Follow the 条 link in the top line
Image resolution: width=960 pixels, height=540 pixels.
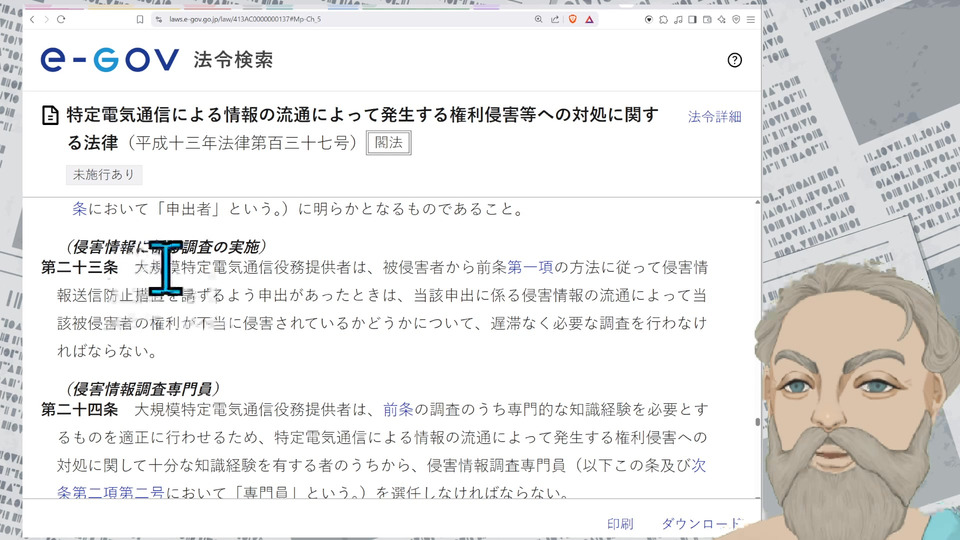(x=80, y=209)
